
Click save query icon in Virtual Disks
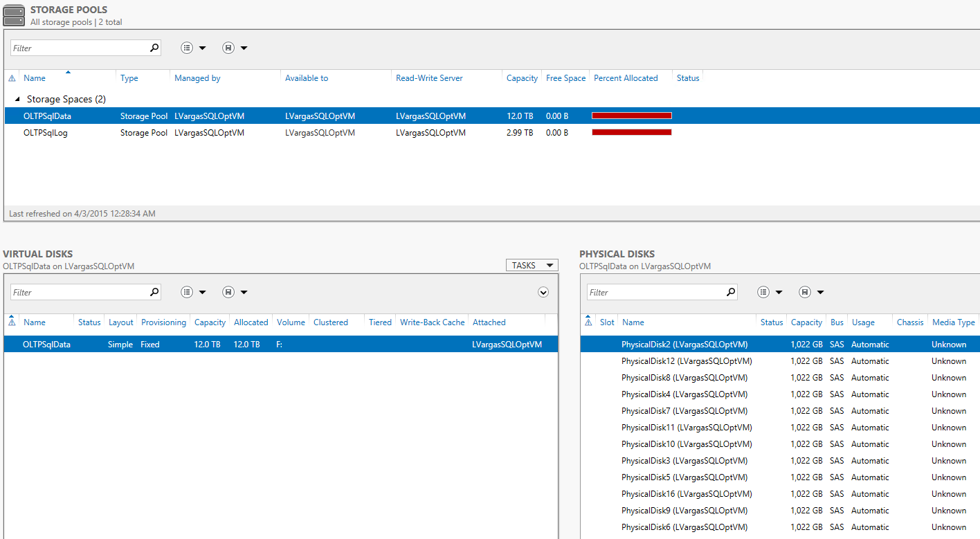235,293
